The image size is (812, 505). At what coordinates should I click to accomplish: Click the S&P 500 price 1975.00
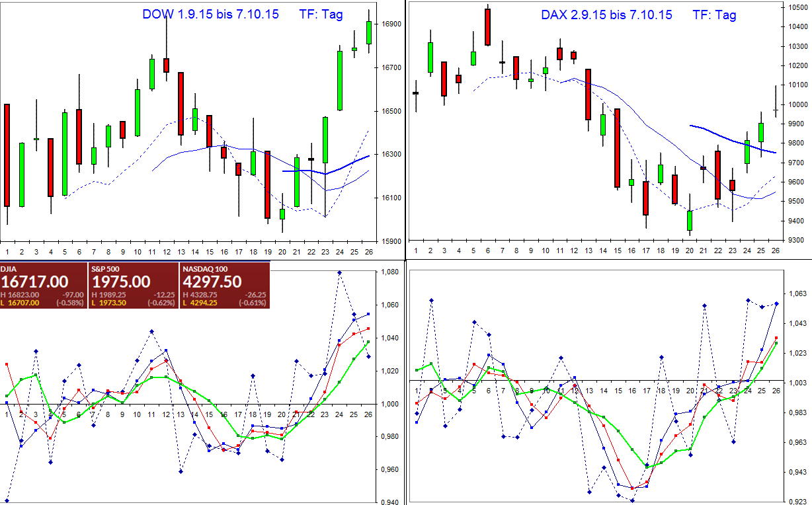coord(121,282)
